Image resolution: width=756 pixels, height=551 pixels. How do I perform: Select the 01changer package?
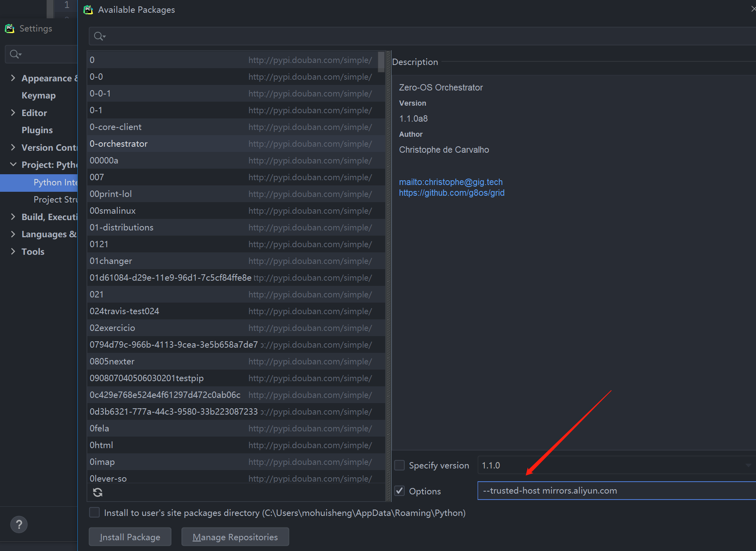(x=236, y=261)
